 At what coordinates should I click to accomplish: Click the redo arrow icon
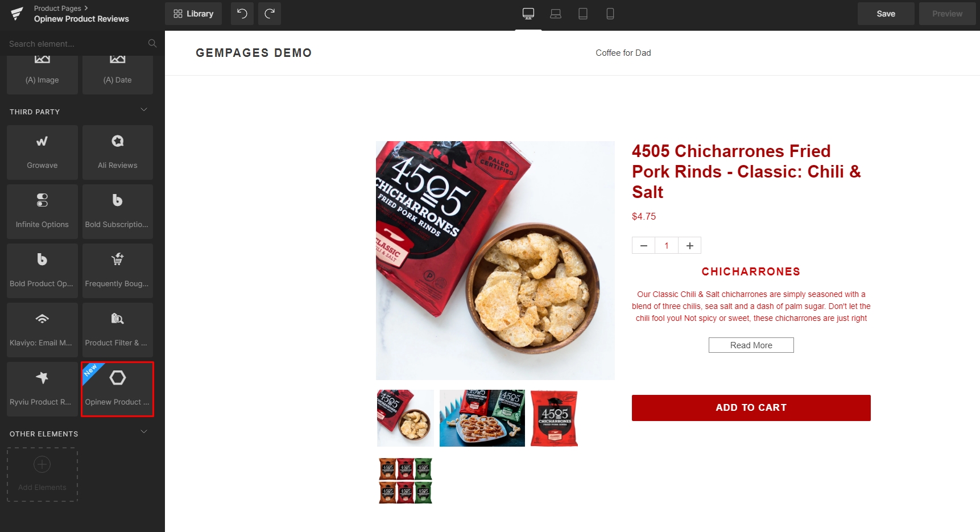270,14
